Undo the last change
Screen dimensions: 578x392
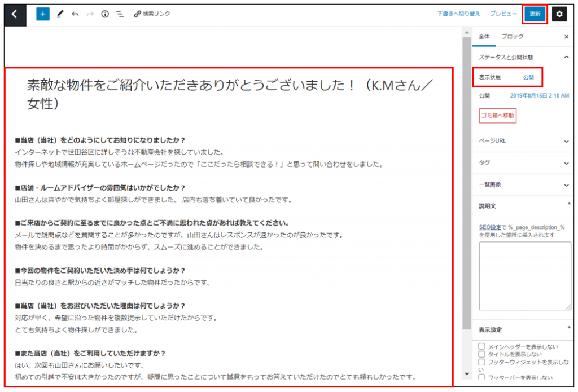(x=75, y=14)
